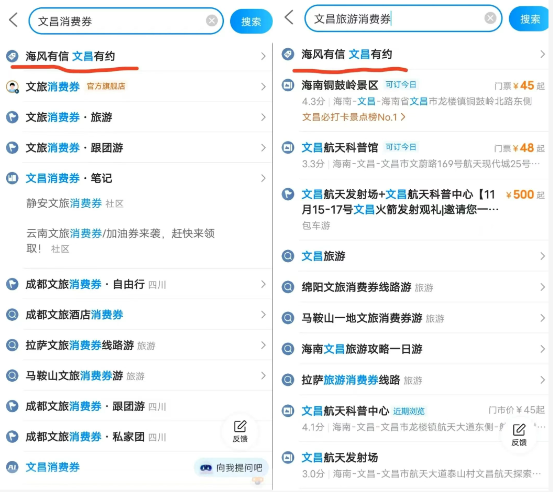Expand 文昌消费券·笔记 chevron arrow
The image size is (553, 492).
point(263,178)
